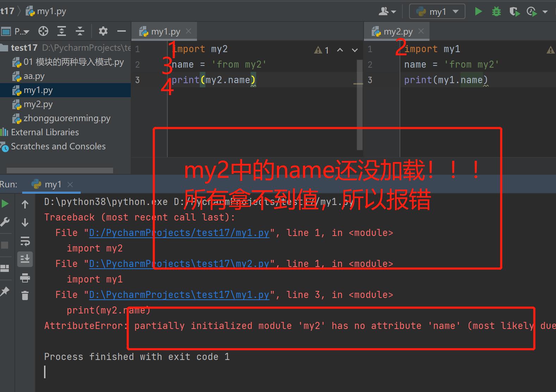This screenshot has height=392, width=556.
Task: Start debugging with the bug icon
Action: tap(496, 12)
